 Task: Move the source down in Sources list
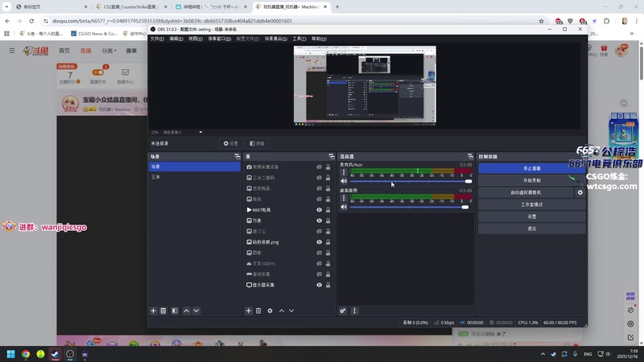pos(291,311)
